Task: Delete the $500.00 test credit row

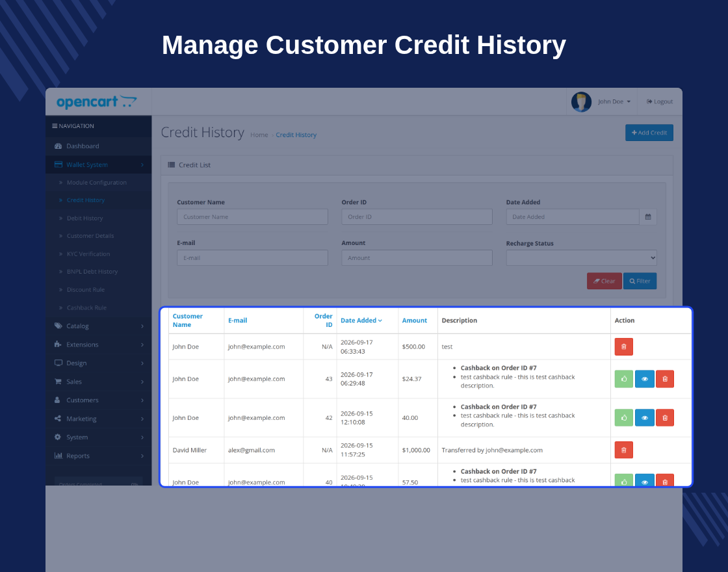Action: (623, 347)
